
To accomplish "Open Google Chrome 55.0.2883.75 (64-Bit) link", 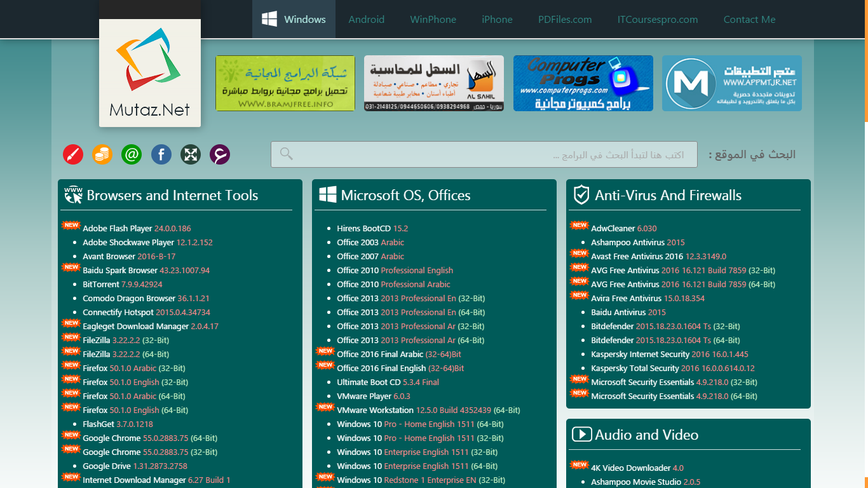I will [x=150, y=438].
